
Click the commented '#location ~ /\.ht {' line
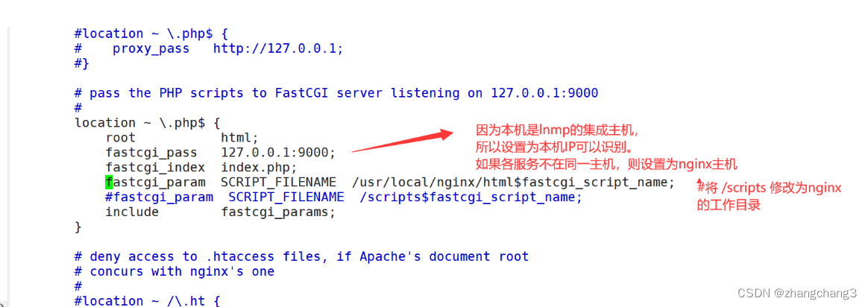[x=147, y=301]
